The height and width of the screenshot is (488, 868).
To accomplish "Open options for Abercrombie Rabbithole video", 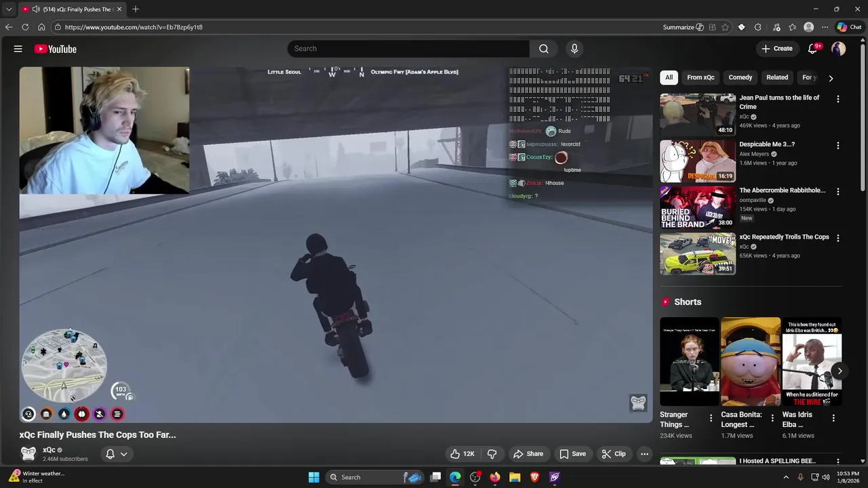I will click(x=838, y=192).
